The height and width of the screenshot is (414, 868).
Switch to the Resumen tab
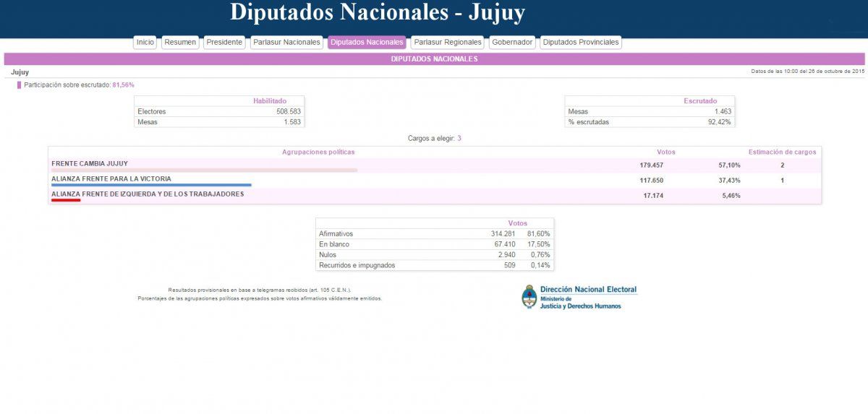180,43
